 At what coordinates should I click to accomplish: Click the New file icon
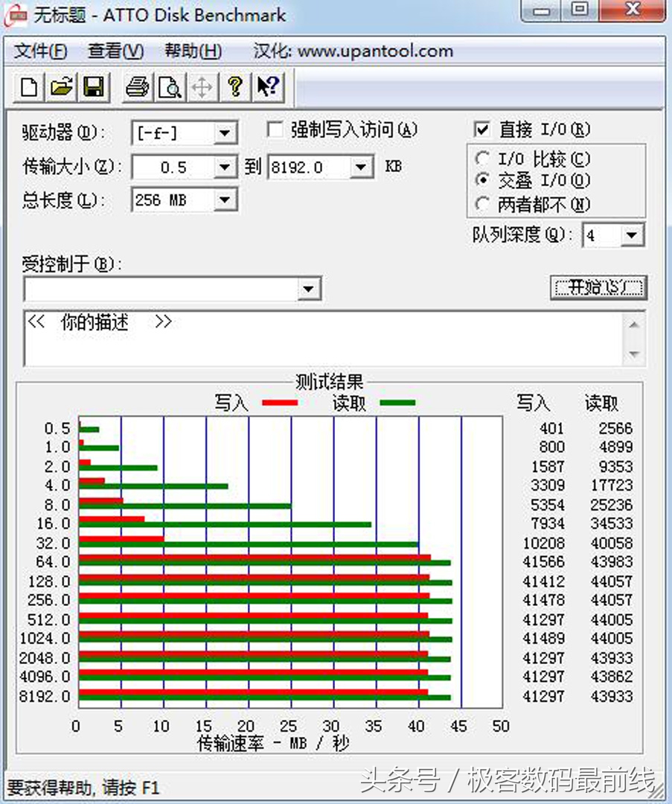(29, 87)
